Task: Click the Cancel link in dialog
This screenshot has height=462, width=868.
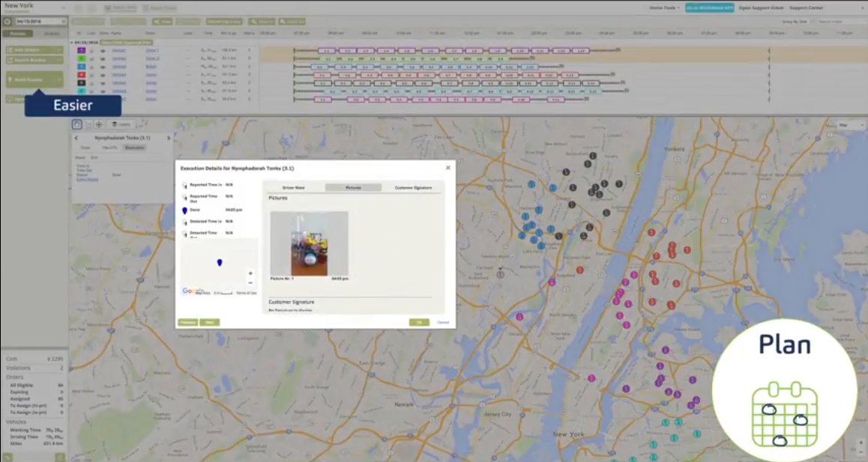Action: coord(443,322)
